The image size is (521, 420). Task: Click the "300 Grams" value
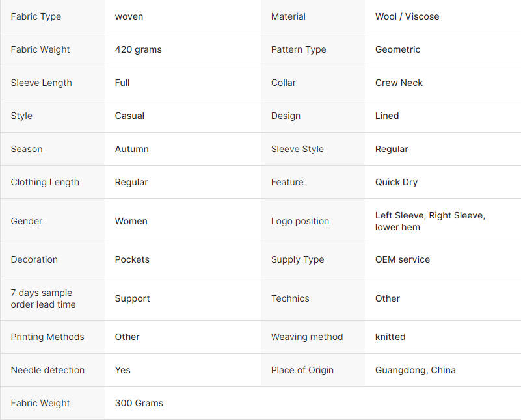pos(139,403)
